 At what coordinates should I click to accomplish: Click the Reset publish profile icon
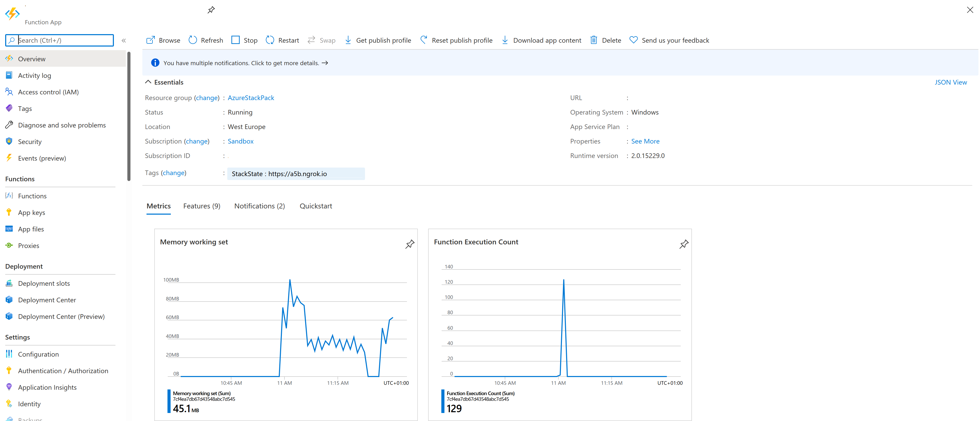423,40
